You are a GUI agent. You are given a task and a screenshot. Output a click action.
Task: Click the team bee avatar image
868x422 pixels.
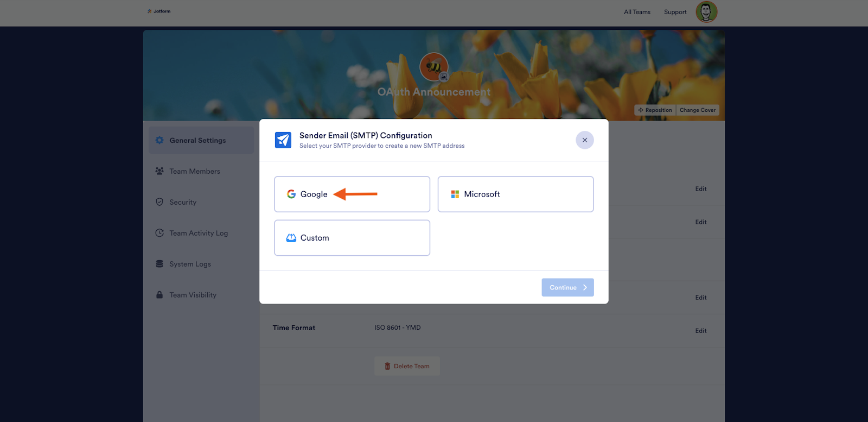pos(433,67)
